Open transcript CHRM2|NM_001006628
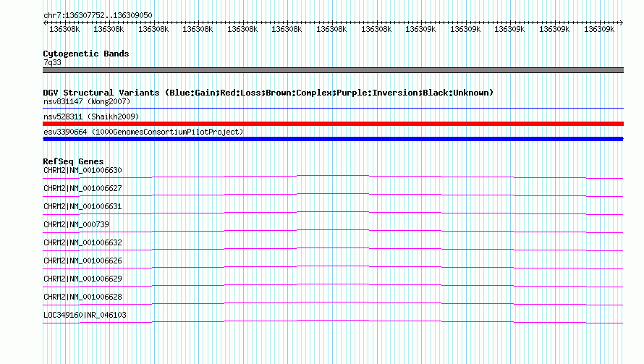This screenshot has width=644, height=364. [82, 297]
